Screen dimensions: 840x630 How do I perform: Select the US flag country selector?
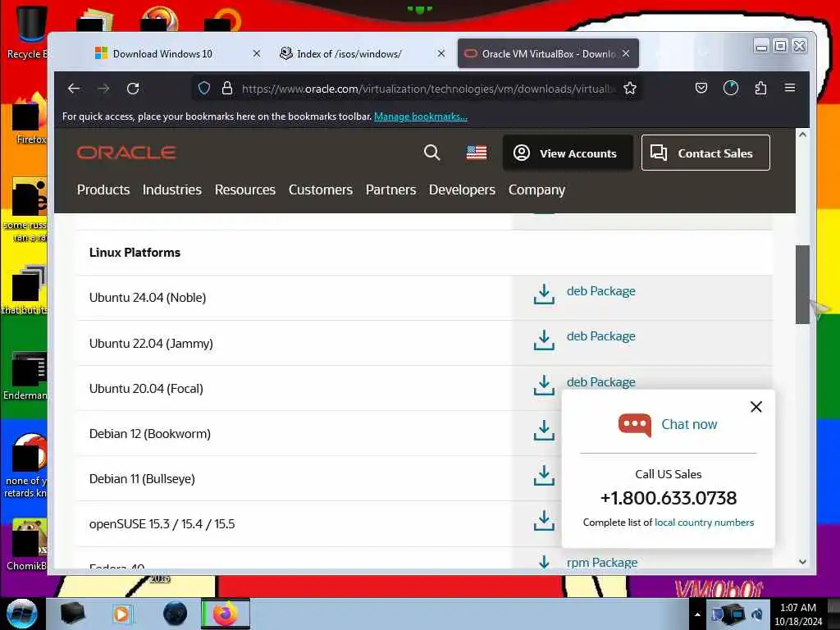[477, 153]
